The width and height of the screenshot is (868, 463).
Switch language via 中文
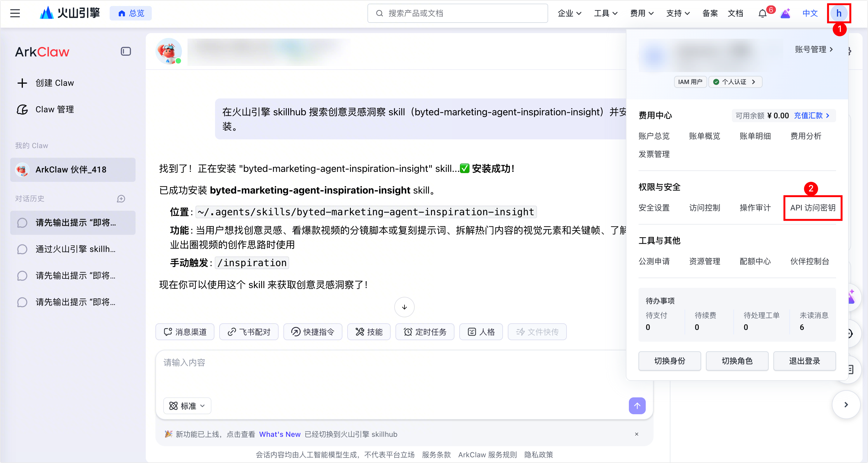click(x=810, y=14)
